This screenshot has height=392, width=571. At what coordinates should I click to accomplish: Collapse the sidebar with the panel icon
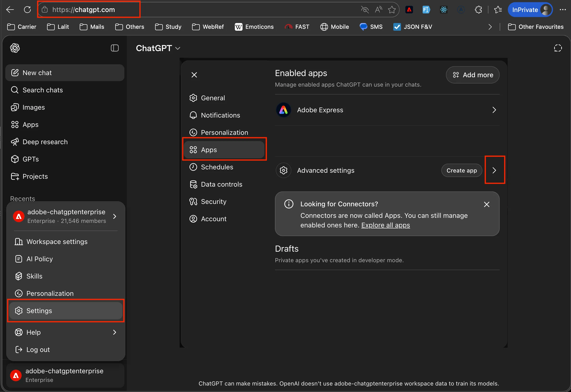(115, 48)
